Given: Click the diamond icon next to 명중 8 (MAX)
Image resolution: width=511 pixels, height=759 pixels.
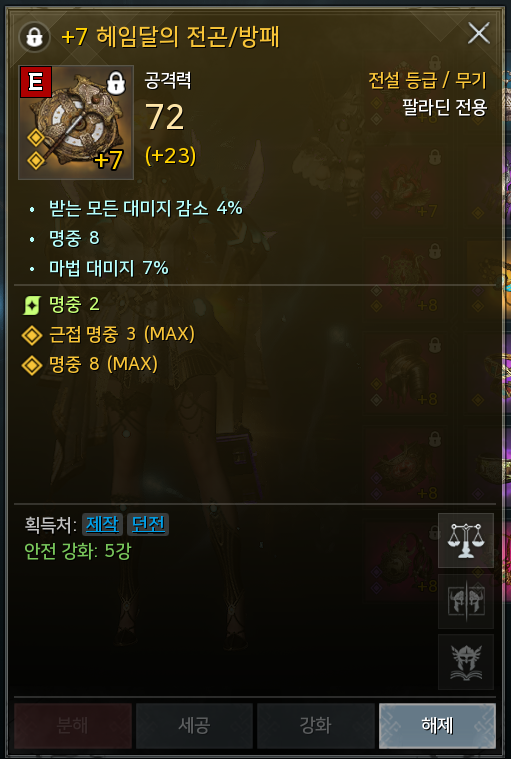Looking at the screenshot, I should pyautogui.click(x=32, y=364).
